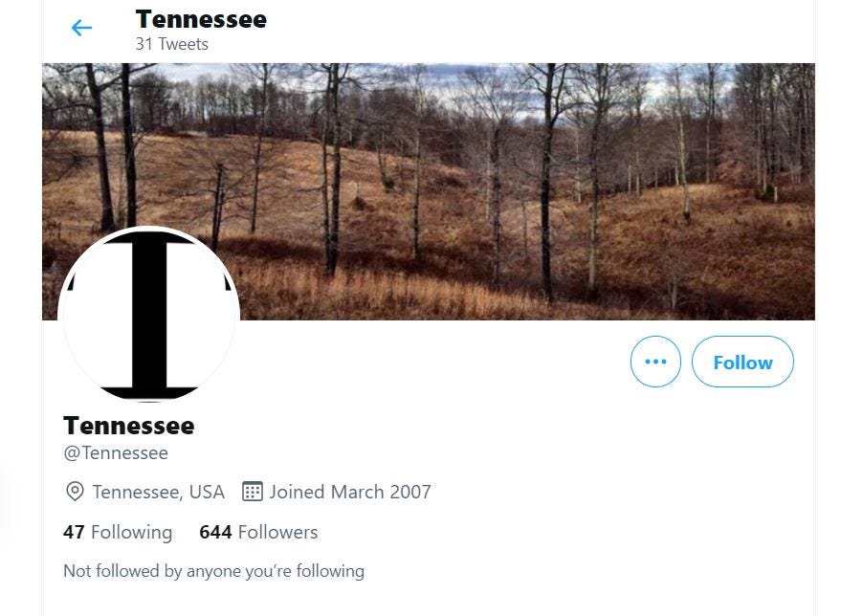Screen dimensions: 841x616
Task: Click the location pin icon
Action: (x=75, y=492)
